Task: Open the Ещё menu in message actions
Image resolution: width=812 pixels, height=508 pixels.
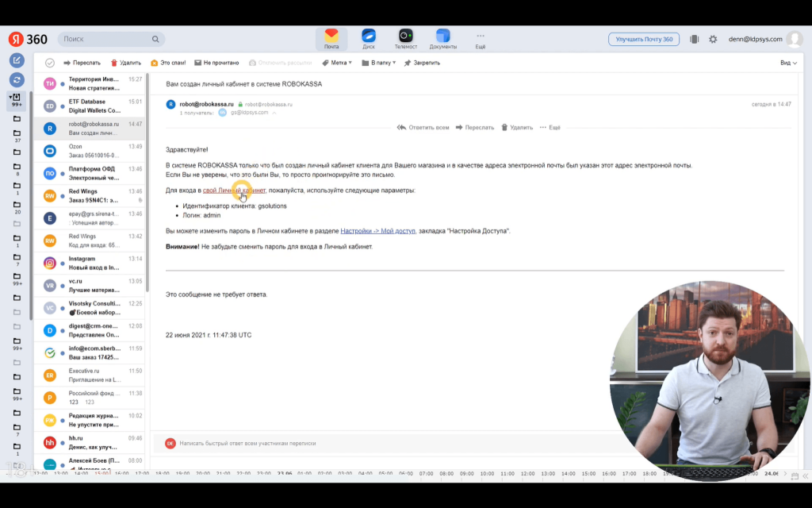Action: (550, 128)
